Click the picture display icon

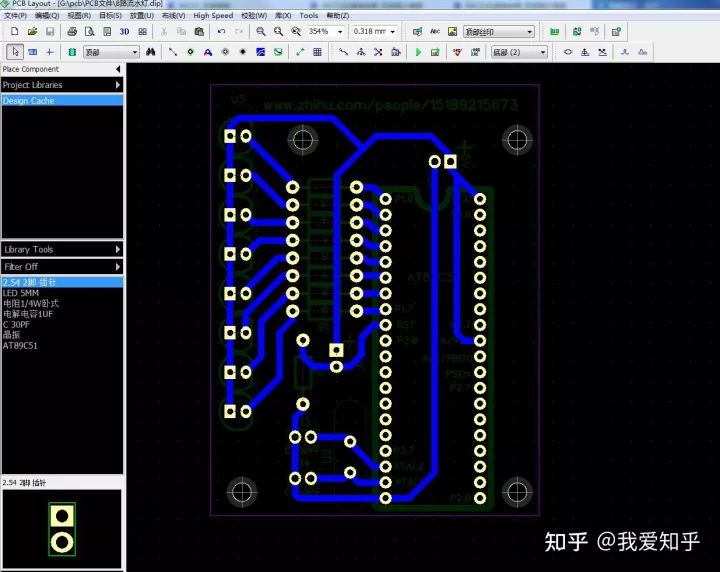[x=452, y=32]
